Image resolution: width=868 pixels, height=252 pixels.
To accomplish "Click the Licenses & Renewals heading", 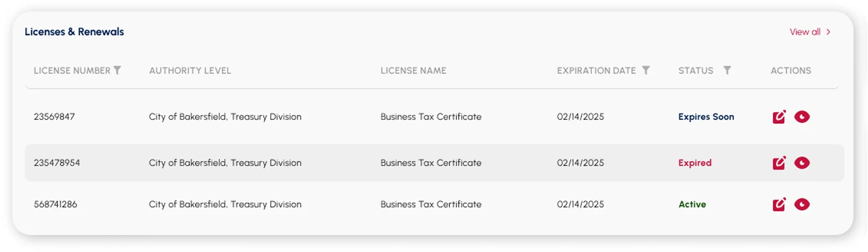I will (x=74, y=32).
